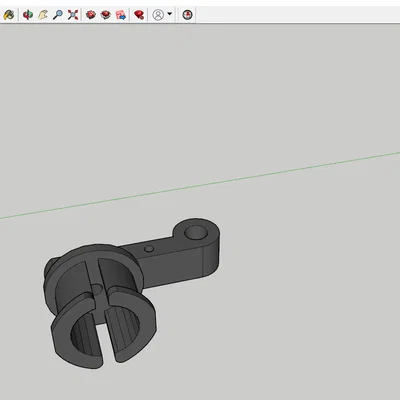The height and width of the screenshot is (400, 400).
Task: Activate the Orbit tool
Action: [28, 15]
